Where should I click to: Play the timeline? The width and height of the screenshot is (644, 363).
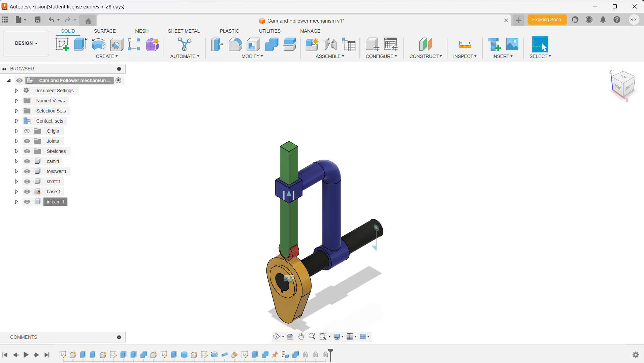click(x=26, y=355)
